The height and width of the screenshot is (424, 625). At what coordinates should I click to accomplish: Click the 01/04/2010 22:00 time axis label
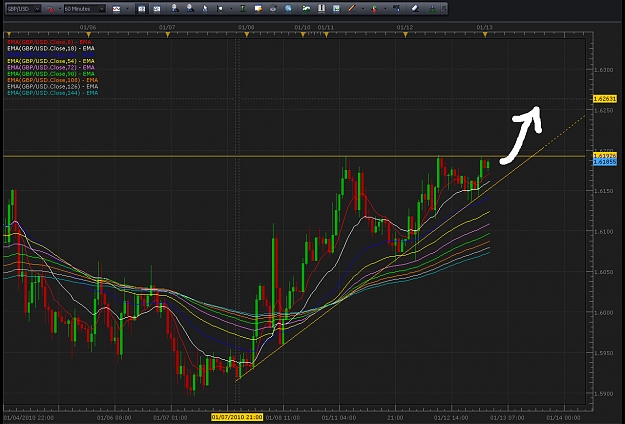(x=28, y=418)
